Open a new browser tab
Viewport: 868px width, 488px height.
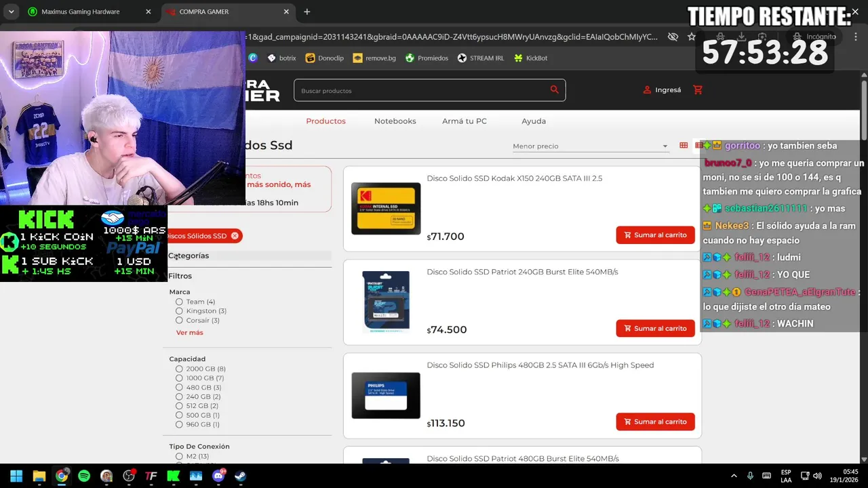pos(307,12)
